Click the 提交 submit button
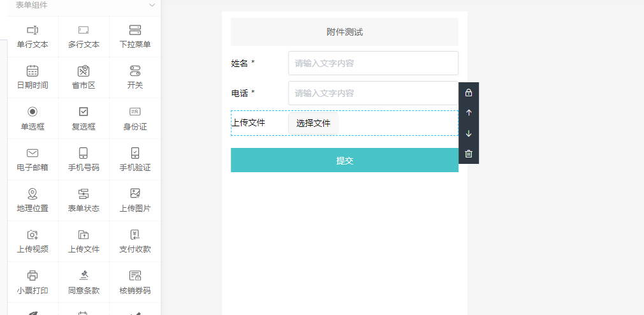 click(344, 160)
